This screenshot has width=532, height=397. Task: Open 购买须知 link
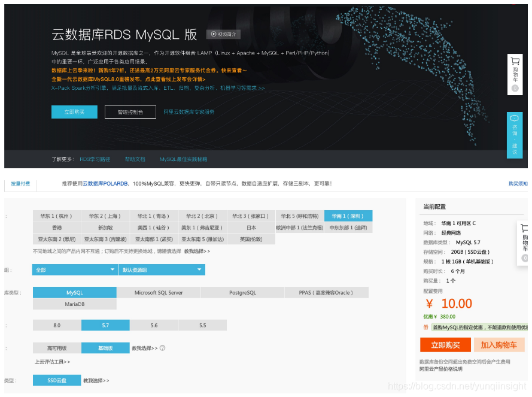coord(518,184)
